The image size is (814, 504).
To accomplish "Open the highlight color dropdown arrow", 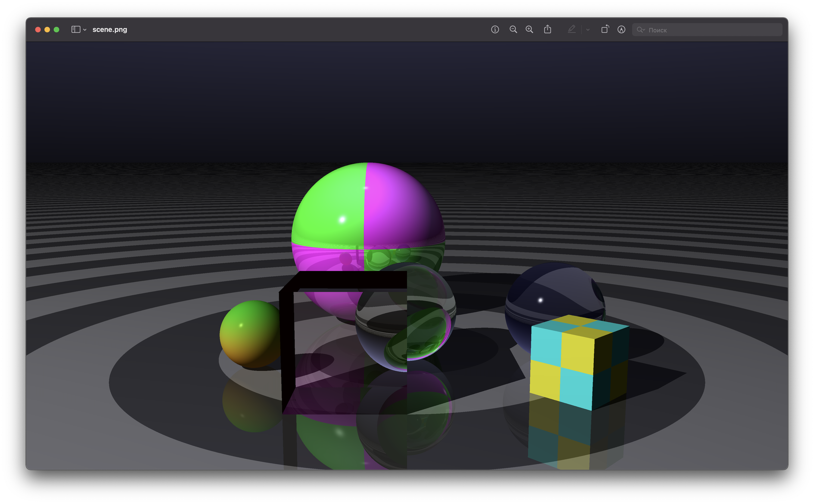I will (x=588, y=30).
